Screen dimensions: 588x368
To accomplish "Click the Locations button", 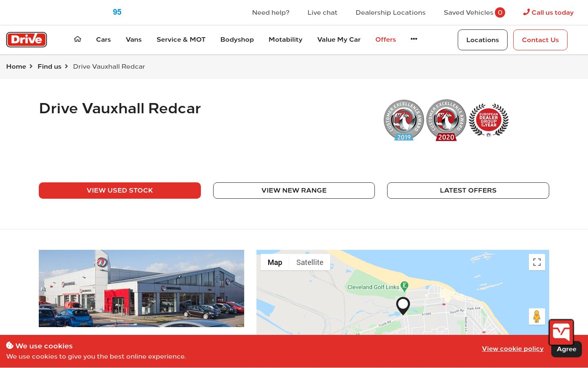I will click(x=483, y=40).
